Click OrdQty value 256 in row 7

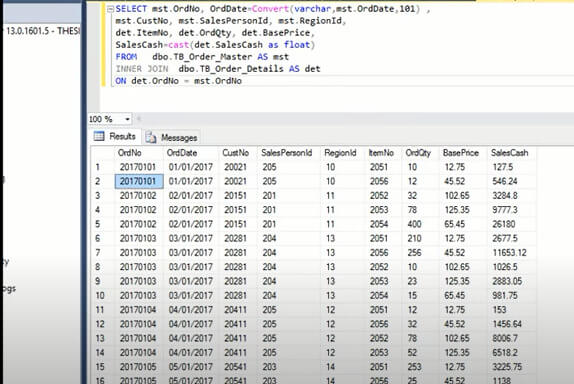point(414,253)
